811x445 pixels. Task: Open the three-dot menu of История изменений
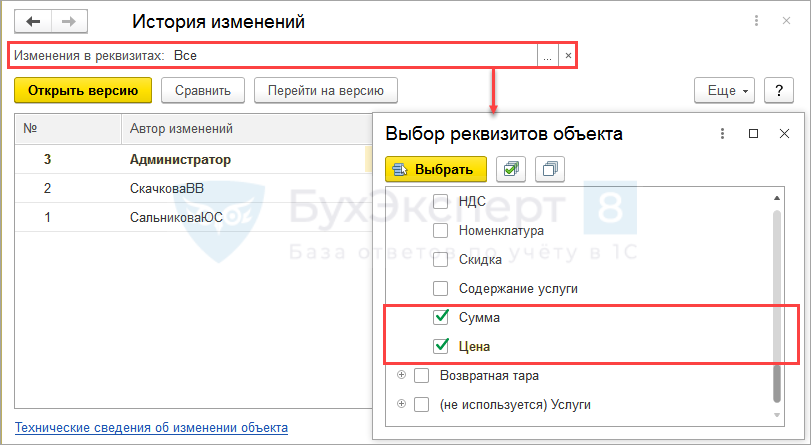click(x=756, y=21)
